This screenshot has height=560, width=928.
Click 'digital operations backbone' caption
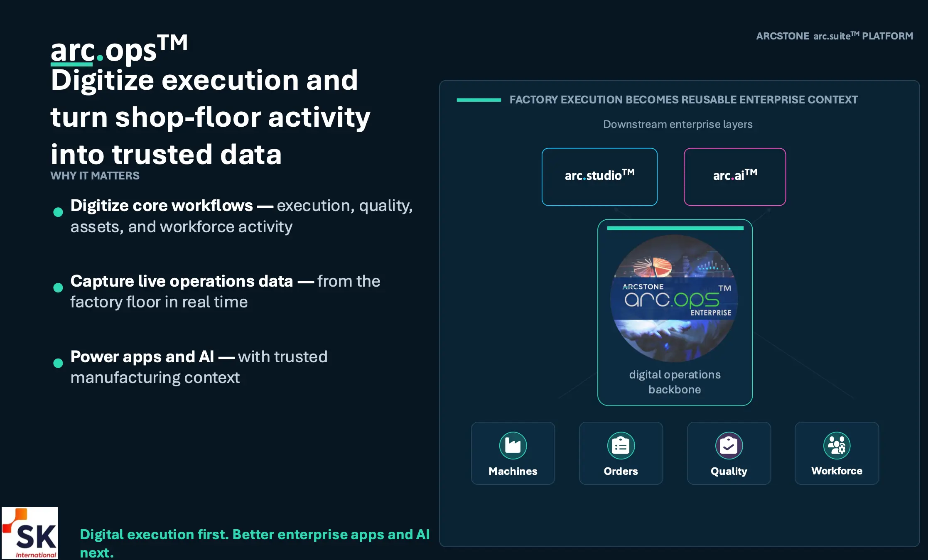[x=675, y=382]
